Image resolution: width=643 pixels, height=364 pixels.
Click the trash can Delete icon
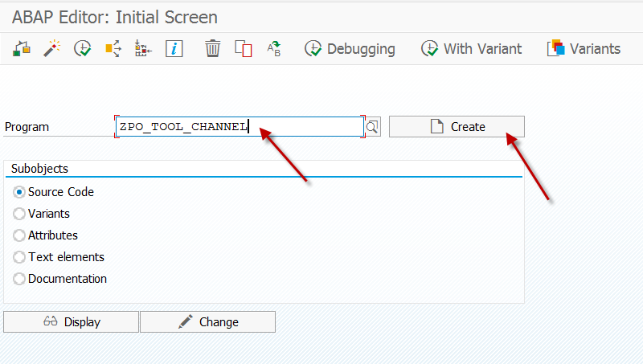coord(212,49)
